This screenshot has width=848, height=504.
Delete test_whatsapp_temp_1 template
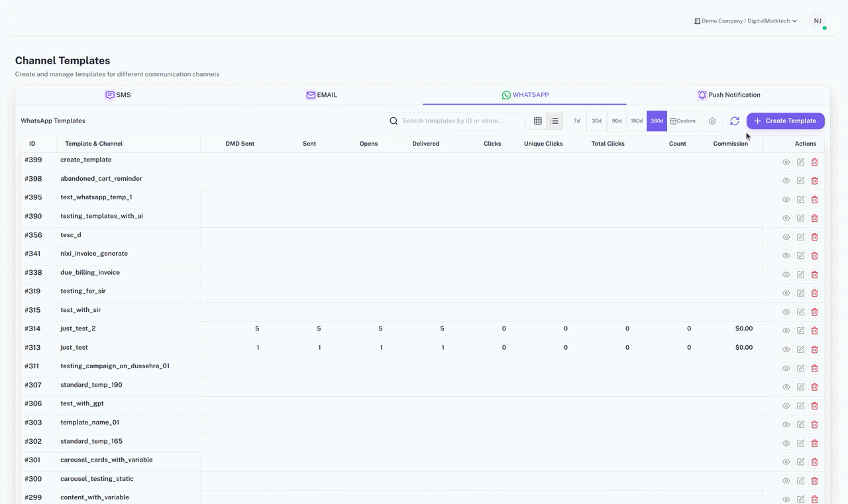(x=815, y=199)
